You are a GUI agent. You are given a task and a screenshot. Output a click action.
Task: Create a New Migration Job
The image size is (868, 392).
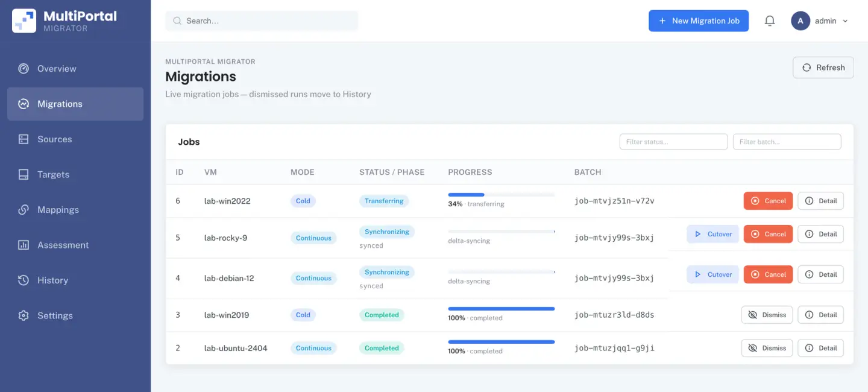click(699, 21)
